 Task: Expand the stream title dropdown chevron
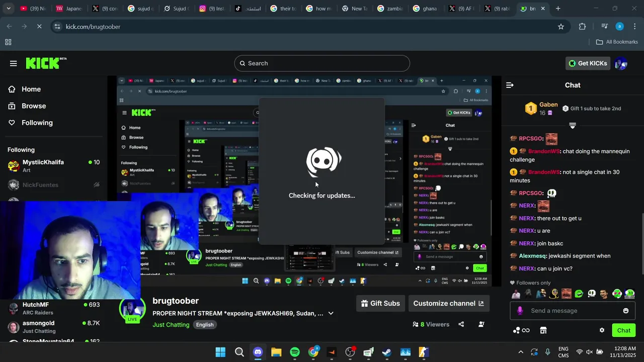[331, 313]
